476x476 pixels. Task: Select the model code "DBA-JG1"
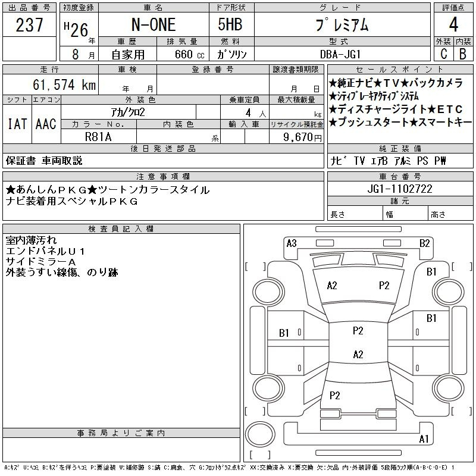click(340, 54)
